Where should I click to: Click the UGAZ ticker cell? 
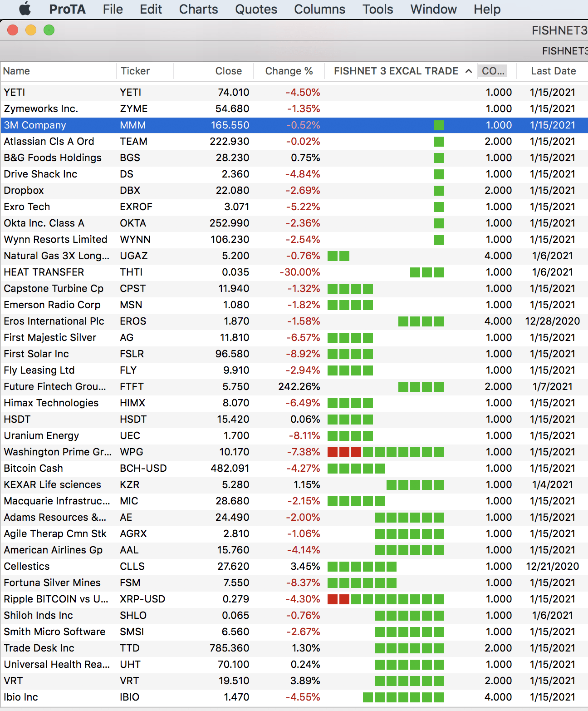tap(133, 256)
